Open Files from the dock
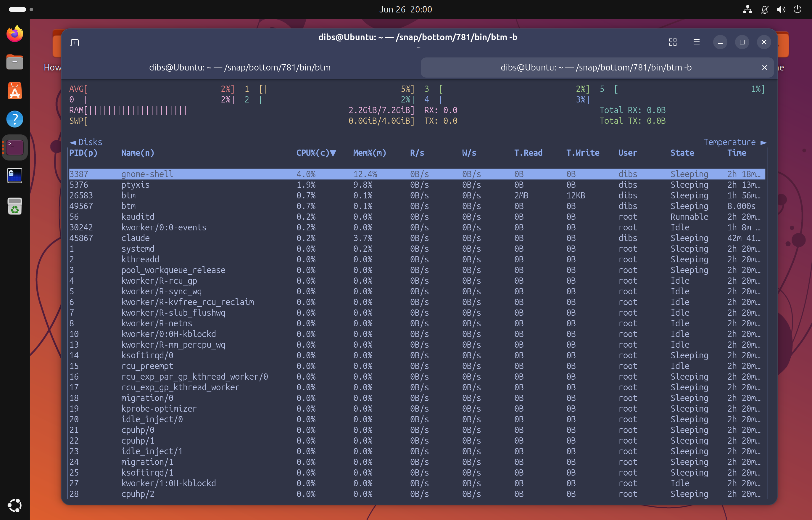This screenshot has width=812, height=520. [x=15, y=62]
